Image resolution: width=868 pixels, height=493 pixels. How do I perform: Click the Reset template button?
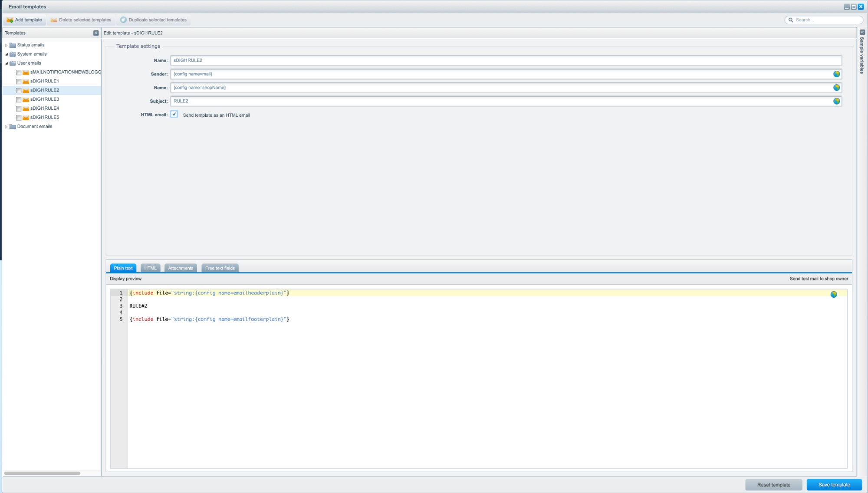click(773, 485)
